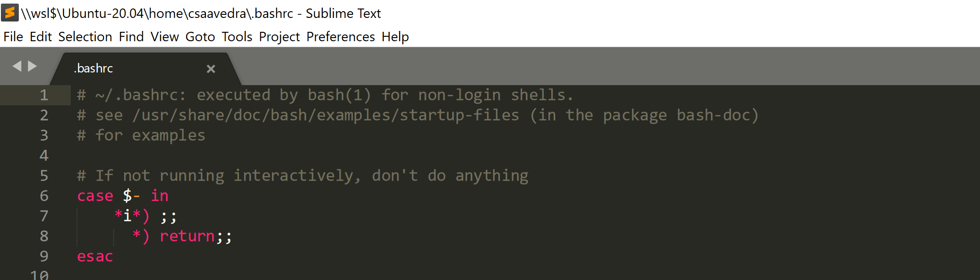Place cursor on the 'case' keyword
This screenshot has height=280, width=980.
click(x=95, y=196)
